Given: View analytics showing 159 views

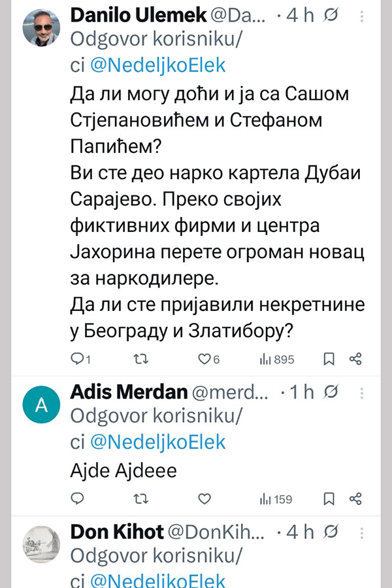Looking at the screenshot, I should click(276, 499).
